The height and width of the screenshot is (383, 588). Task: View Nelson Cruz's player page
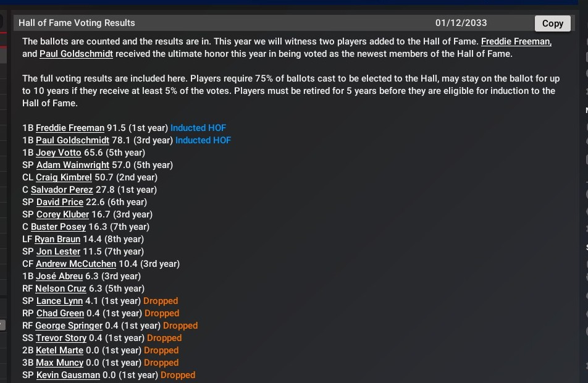(59, 288)
